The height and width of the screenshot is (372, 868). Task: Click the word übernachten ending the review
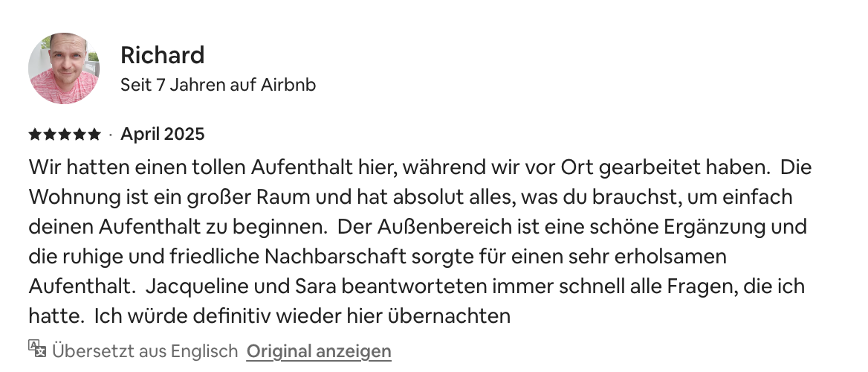450,315
